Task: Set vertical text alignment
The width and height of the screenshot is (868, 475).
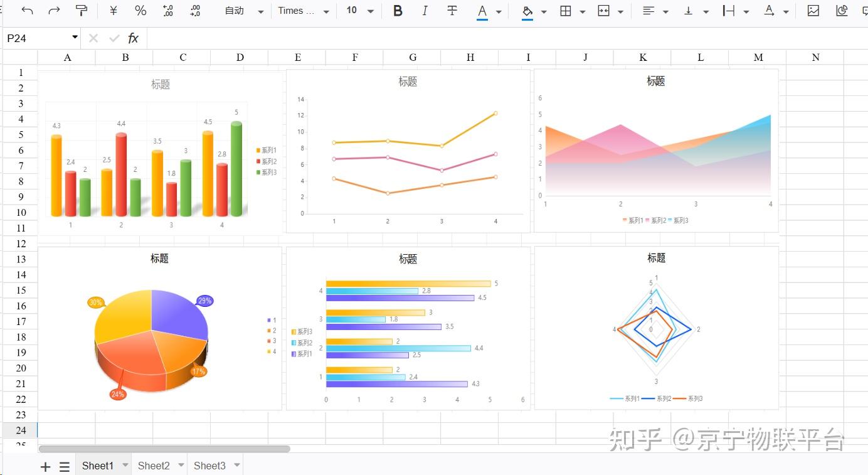Action: click(689, 11)
